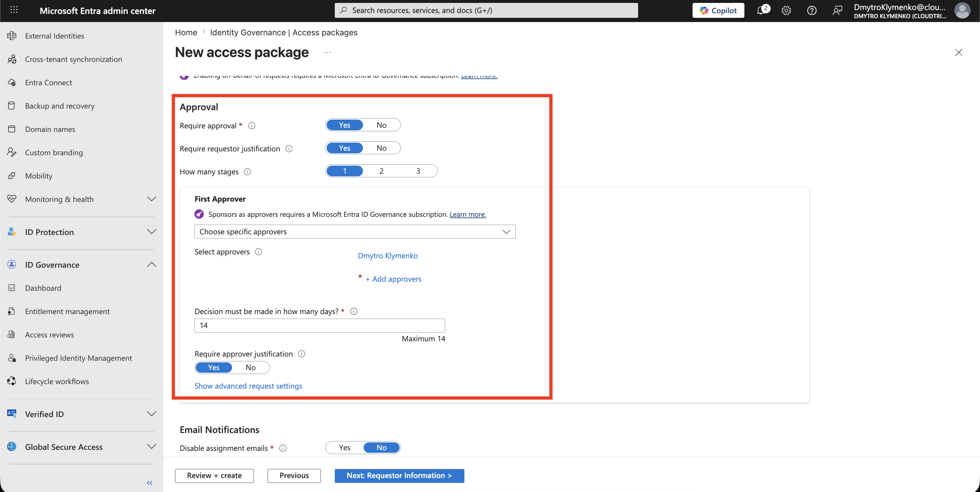
Task: Set Require approval to Yes
Action: pyautogui.click(x=345, y=125)
